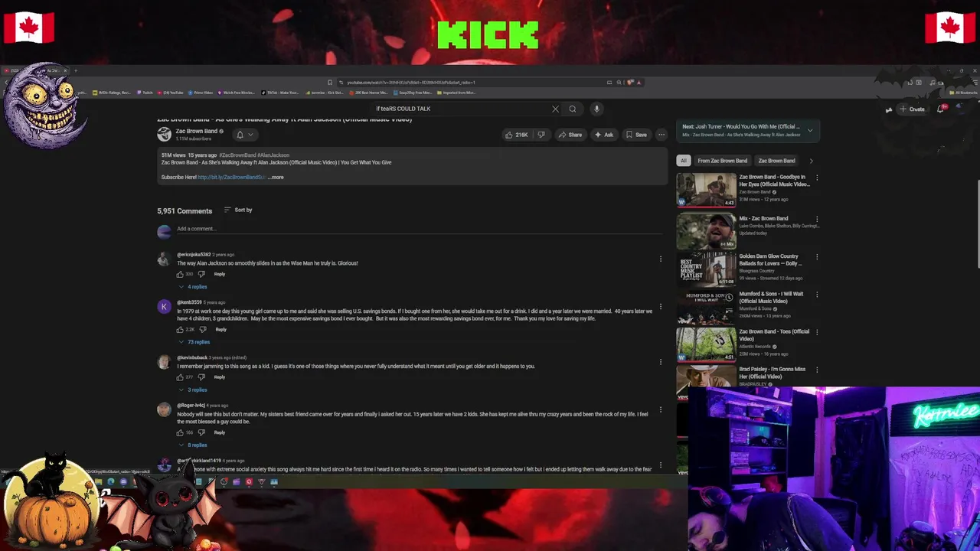This screenshot has height=551, width=980.
Task: Reply to the @ericnjoka5362 comment
Action: point(219,274)
